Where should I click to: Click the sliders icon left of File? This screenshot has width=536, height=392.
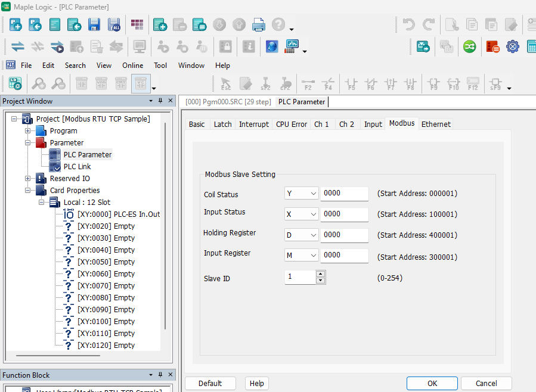pos(11,64)
